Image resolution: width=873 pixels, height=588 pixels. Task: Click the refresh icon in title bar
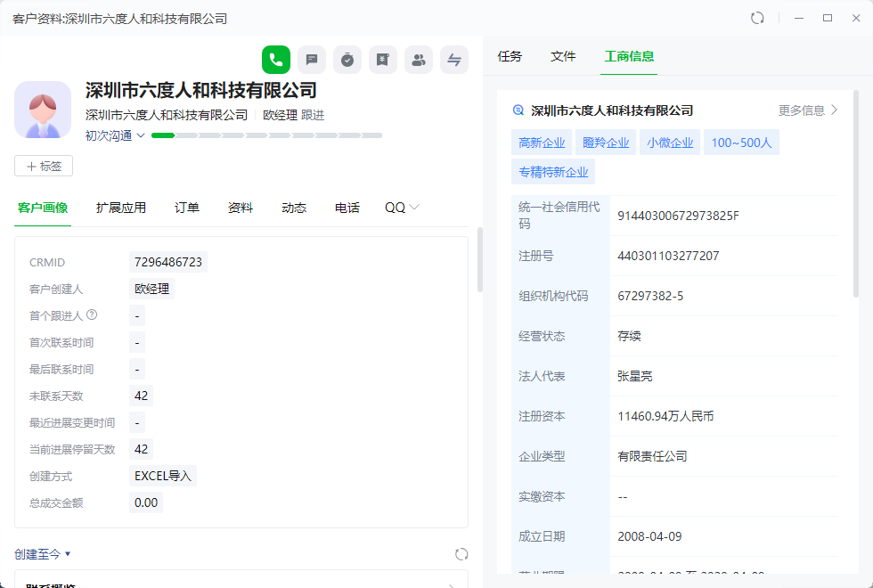pos(757,18)
